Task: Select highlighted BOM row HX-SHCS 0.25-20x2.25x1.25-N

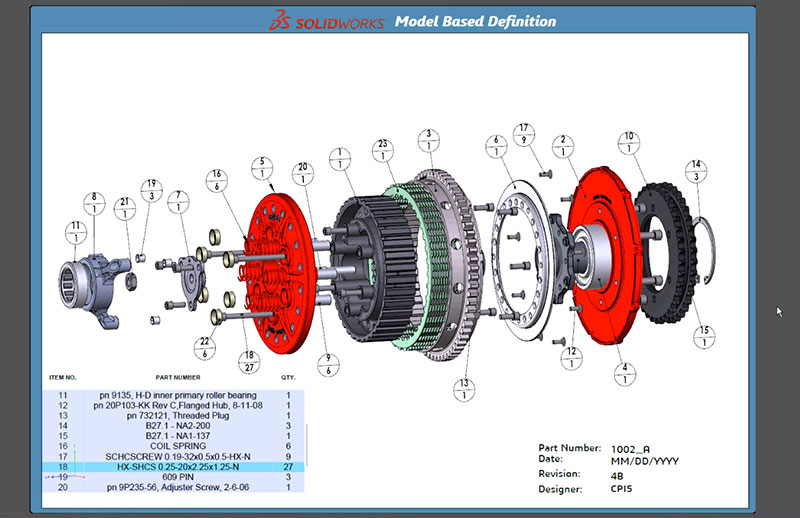Action: [x=180, y=466]
